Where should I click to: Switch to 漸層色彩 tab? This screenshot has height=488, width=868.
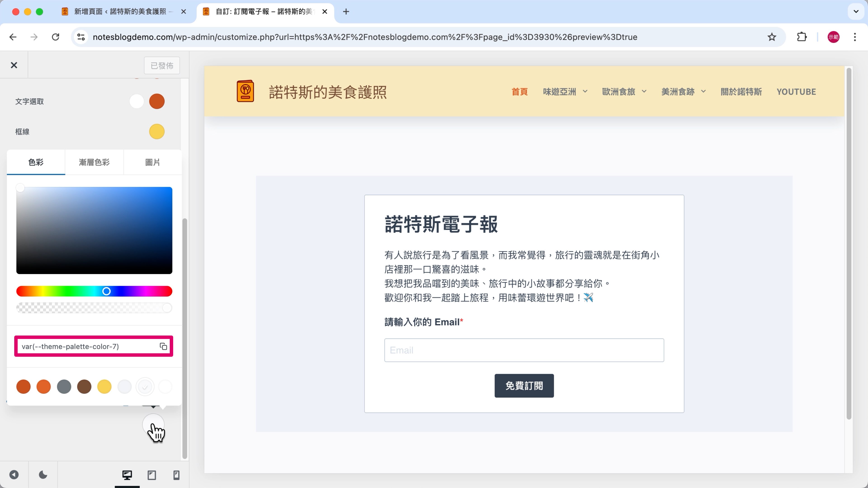point(94,162)
